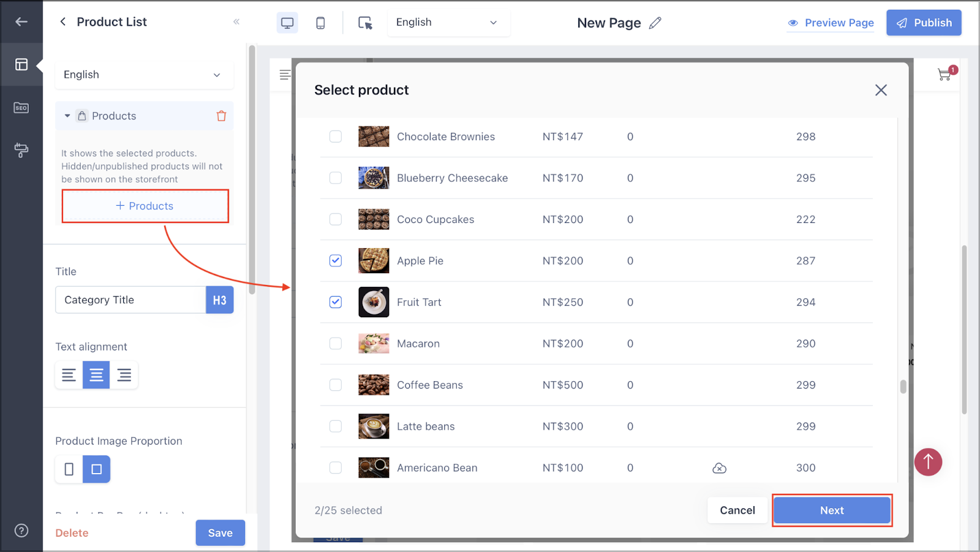Align text to the center
This screenshot has width=980, height=552.
coord(96,375)
